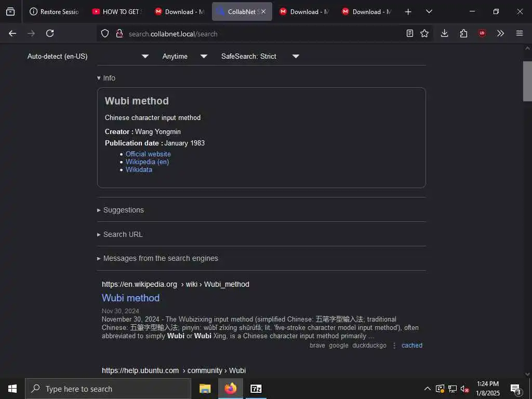Click the page vertical scrollbar thumb
This screenshot has height=399, width=532.
[527, 81]
